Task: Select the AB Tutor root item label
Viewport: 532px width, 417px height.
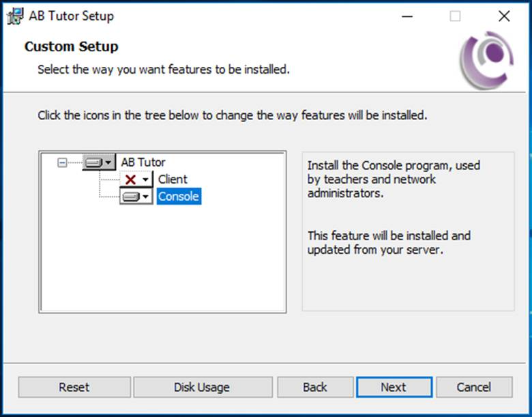Action: coord(143,162)
